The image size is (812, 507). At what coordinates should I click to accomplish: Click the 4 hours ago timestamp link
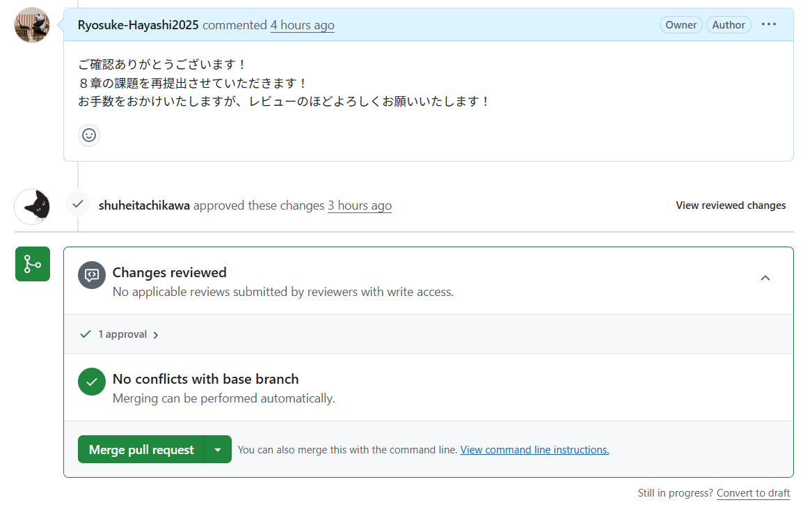302,24
